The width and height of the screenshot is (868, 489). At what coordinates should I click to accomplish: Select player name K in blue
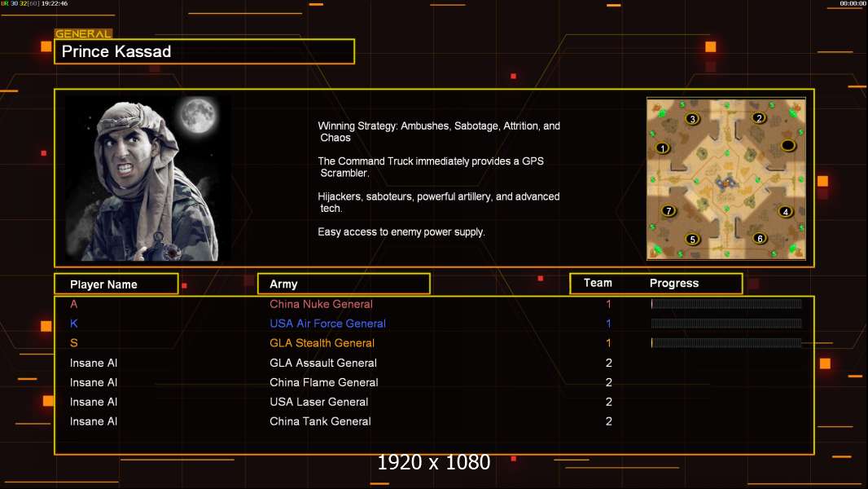click(73, 324)
